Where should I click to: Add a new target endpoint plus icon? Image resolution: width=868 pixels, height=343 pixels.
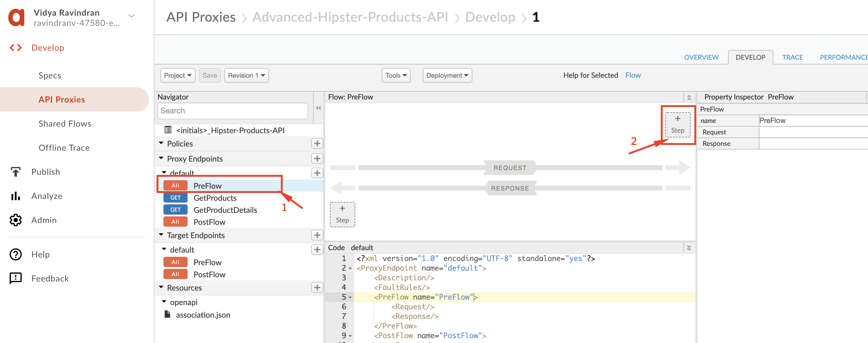coord(317,235)
